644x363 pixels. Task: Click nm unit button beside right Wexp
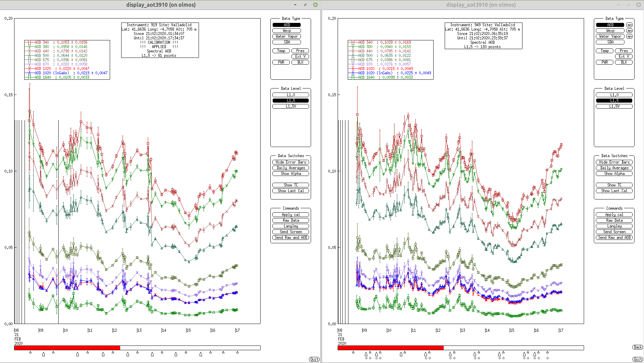pyautogui.click(x=629, y=31)
